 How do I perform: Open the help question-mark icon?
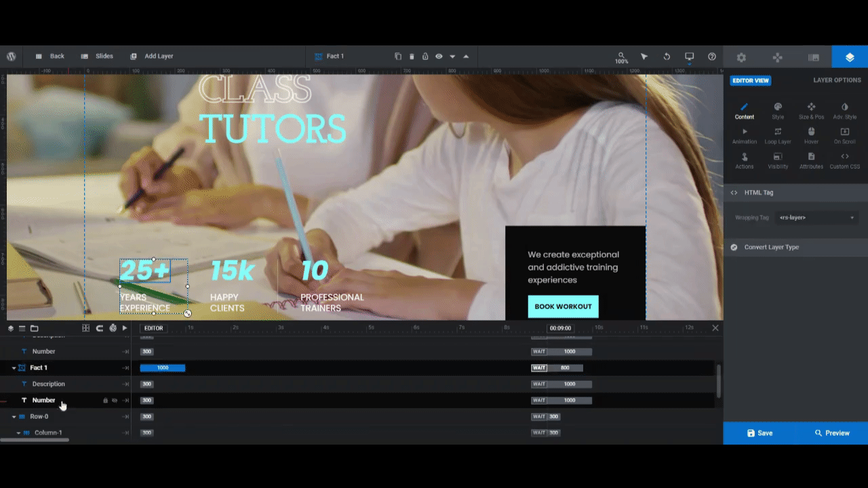(712, 56)
